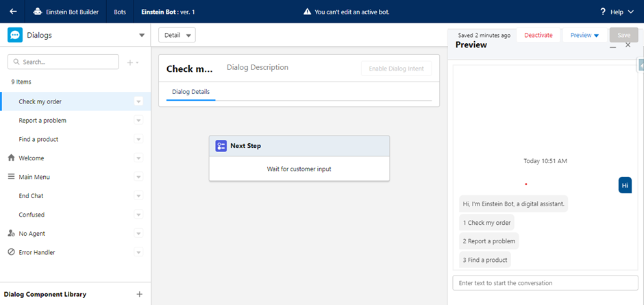Open the add dialog plus dropdown
This screenshot has width=644, height=305.
[132, 62]
